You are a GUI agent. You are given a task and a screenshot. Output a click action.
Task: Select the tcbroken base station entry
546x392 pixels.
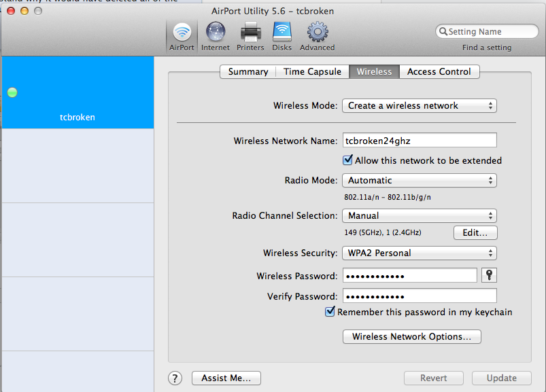click(78, 92)
